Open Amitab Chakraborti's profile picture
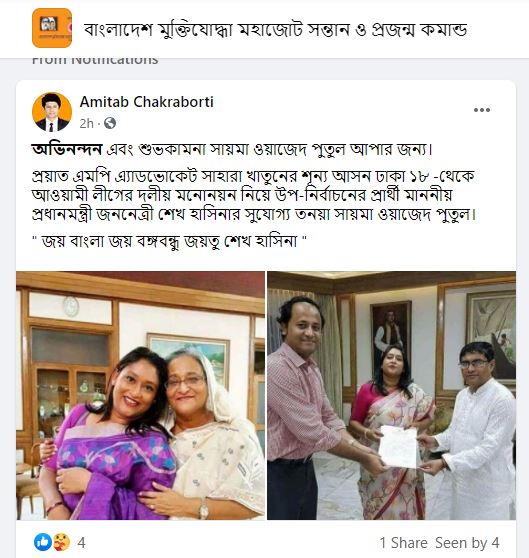 (x=52, y=112)
